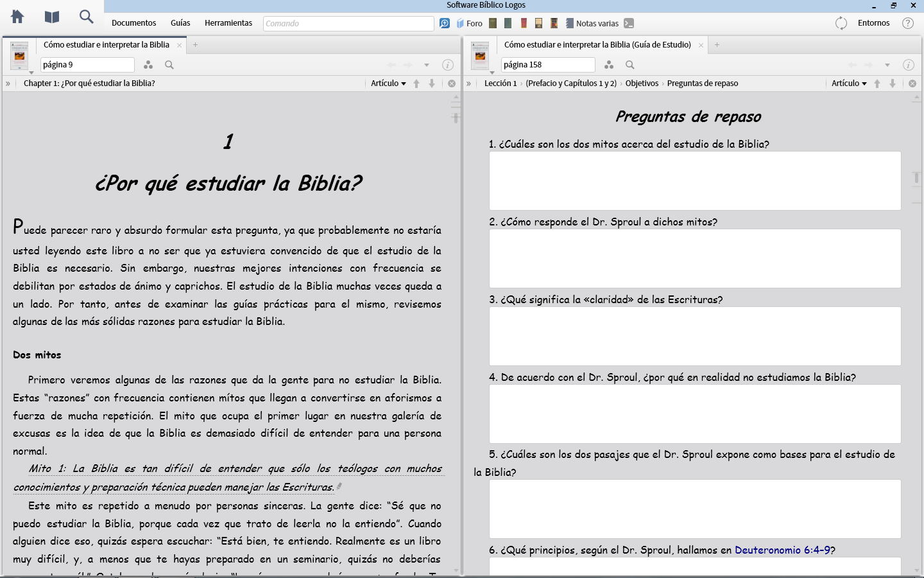Jump to next article in left panel
Viewport: 924px width, 578px height.
point(432,83)
